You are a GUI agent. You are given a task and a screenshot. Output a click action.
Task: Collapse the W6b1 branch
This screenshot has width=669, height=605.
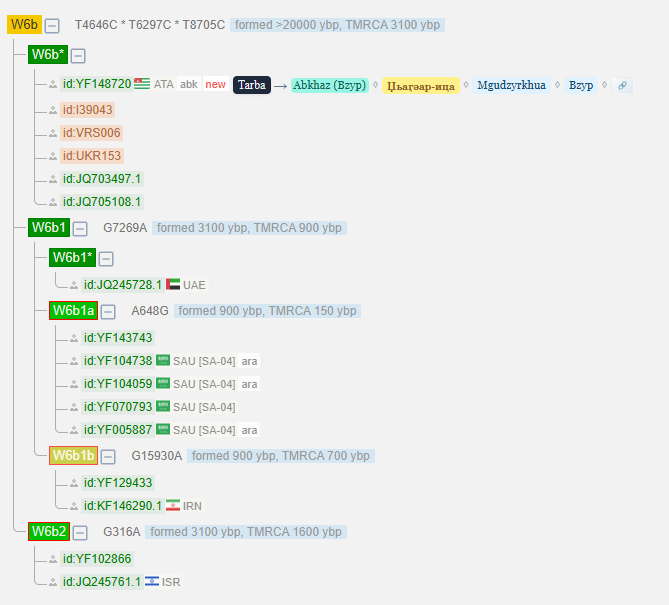coord(80,229)
